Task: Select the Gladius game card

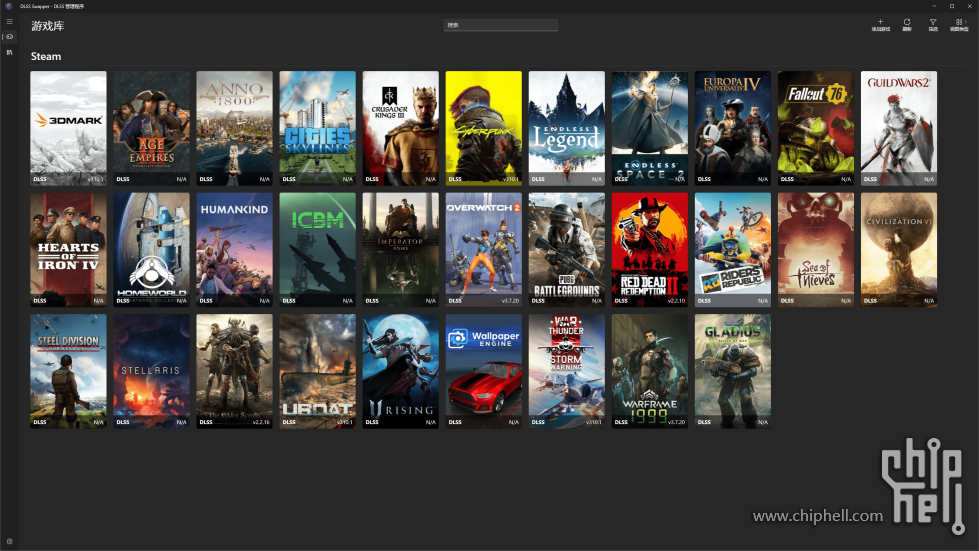Action: 732,371
